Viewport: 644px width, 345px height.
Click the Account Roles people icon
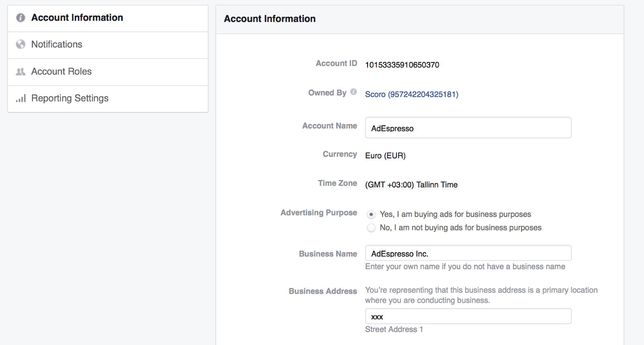click(21, 72)
